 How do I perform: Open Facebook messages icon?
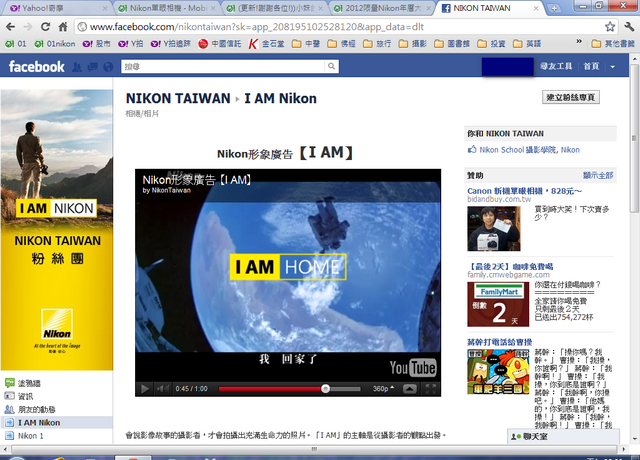93,67
